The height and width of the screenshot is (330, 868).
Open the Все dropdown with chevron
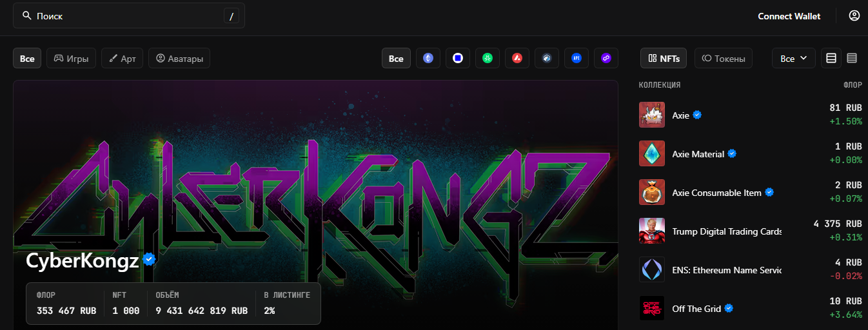point(793,58)
